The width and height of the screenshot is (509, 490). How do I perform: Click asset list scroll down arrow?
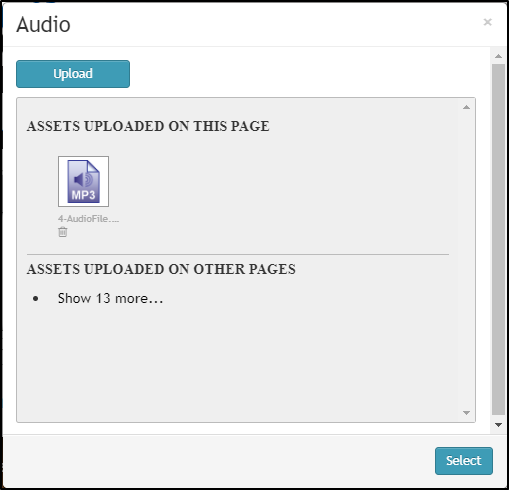pos(466,413)
